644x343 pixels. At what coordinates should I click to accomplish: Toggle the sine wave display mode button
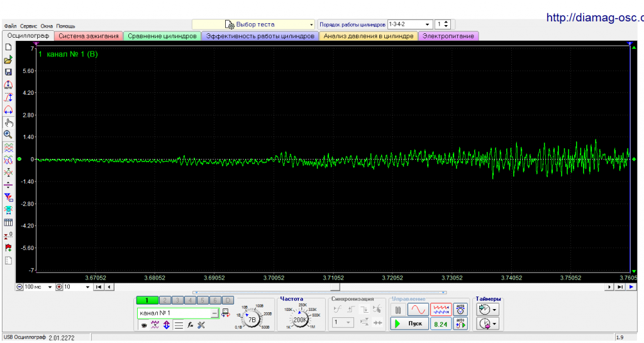[x=418, y=309]
